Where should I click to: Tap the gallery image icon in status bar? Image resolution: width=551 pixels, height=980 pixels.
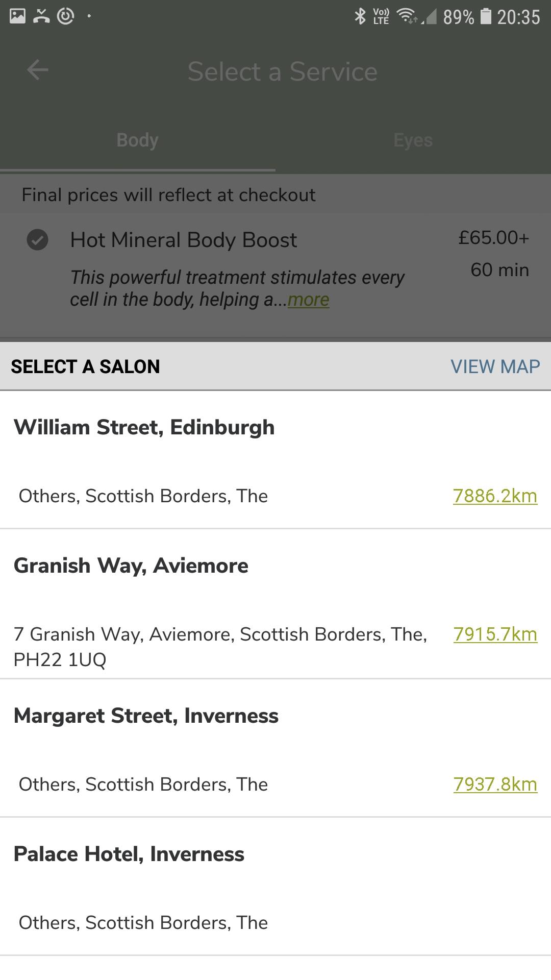(x=17, y=16)
